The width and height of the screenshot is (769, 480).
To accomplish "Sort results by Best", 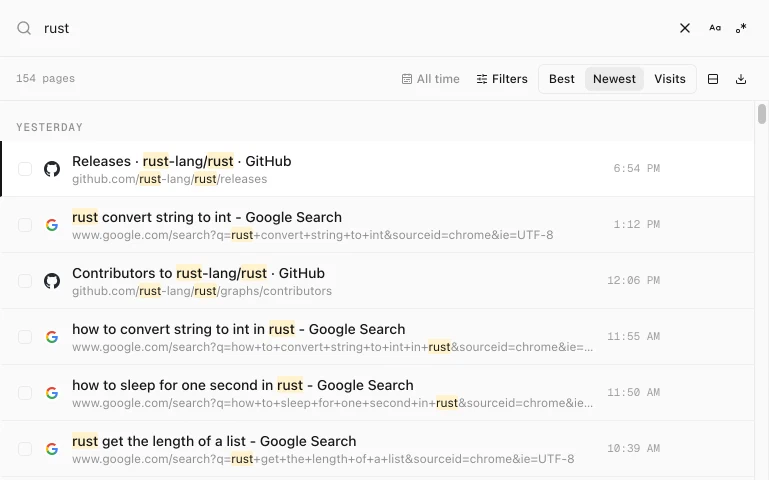I will tap(562, 79).
